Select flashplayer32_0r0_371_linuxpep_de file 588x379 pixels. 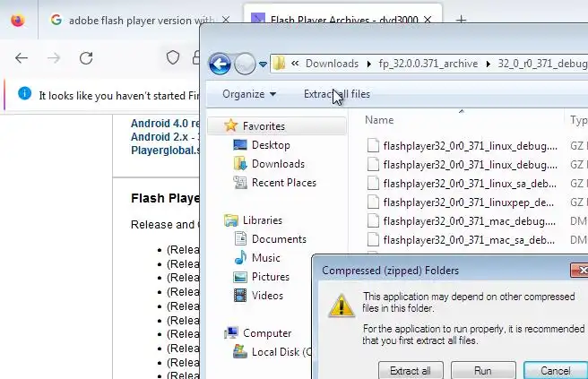click(461, 202)
